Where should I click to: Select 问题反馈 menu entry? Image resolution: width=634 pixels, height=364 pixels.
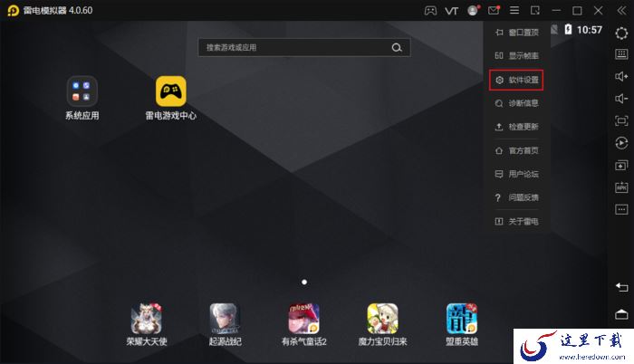[517, 197]
